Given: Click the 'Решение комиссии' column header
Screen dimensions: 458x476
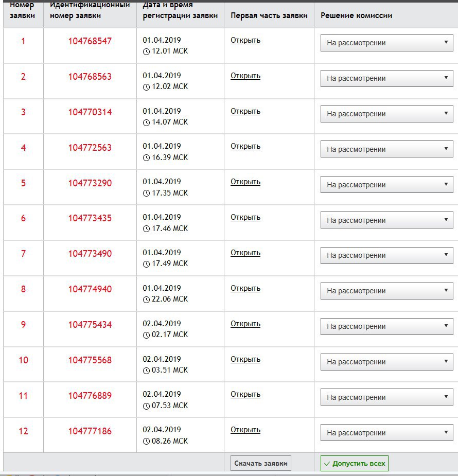Looking at the screenshot, I should (x=356, y=15).
